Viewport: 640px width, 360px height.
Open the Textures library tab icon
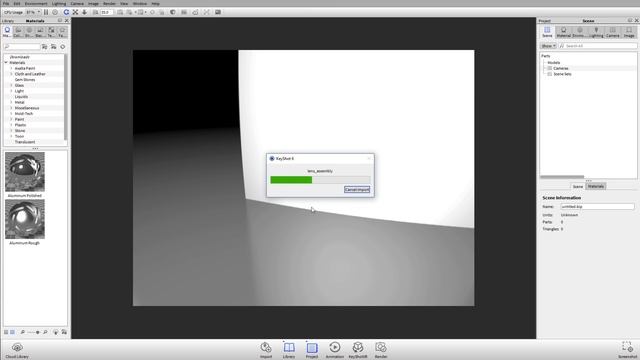pos(51,32)
